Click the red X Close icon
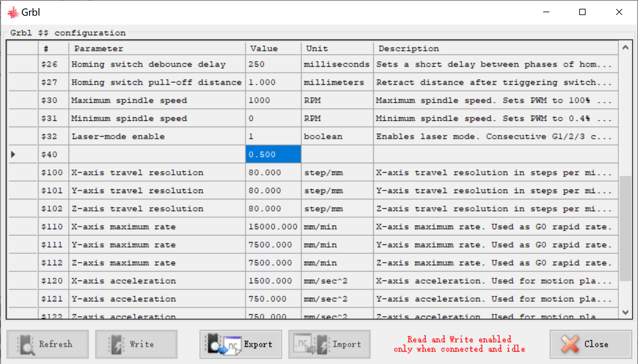Screen dimensions: 638x364 570,344
